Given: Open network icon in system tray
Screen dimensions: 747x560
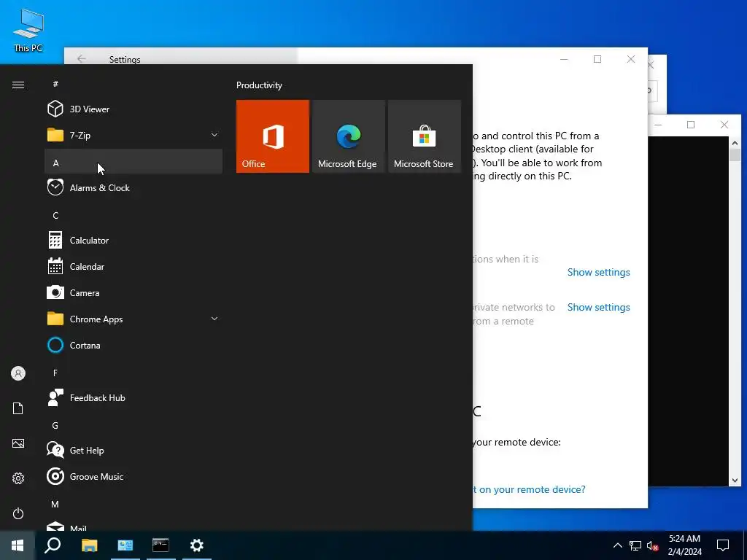Looking at the screenshot, I should 635,545.
